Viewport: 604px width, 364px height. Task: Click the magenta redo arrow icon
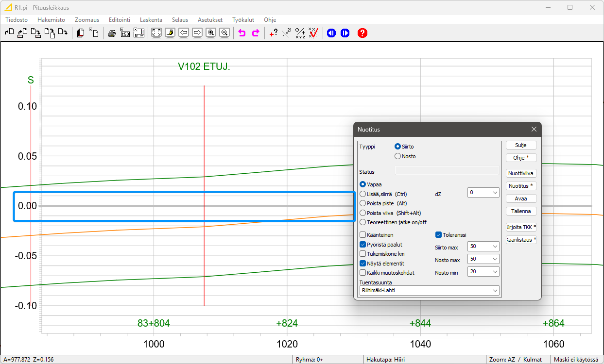[x=255, y=33]
